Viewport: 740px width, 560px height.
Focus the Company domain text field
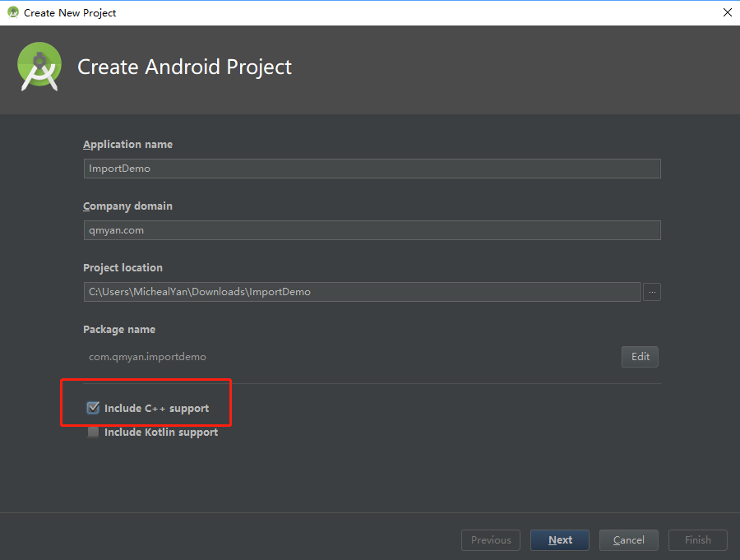(x=370, y=229)
